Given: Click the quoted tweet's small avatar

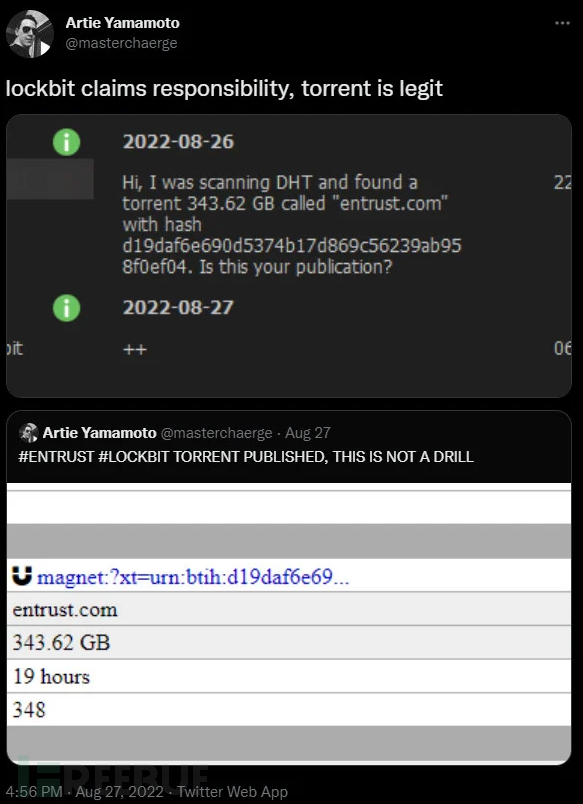Looking at the screenshot, I should (30, 433).
